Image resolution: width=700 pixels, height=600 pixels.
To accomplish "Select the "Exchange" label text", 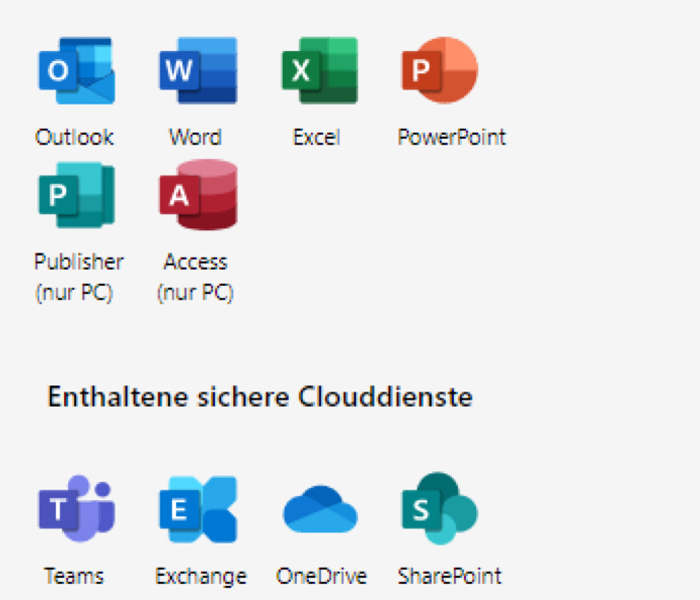I will [201, 576].
